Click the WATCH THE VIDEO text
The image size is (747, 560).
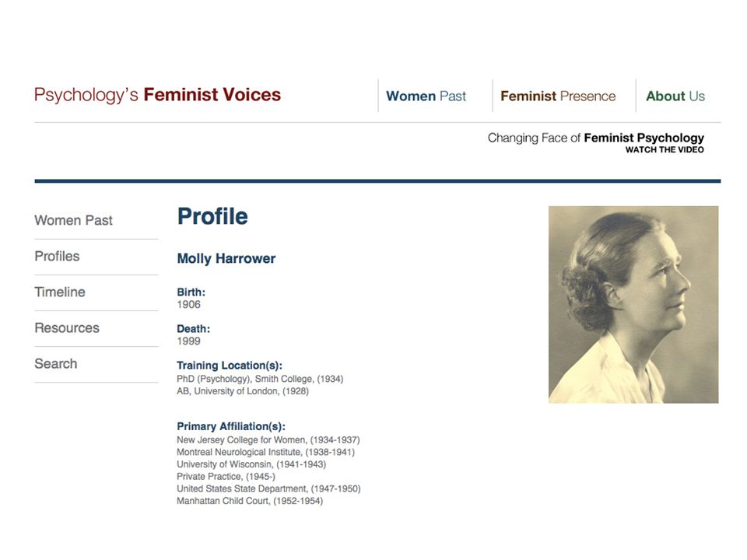(665, 149)
